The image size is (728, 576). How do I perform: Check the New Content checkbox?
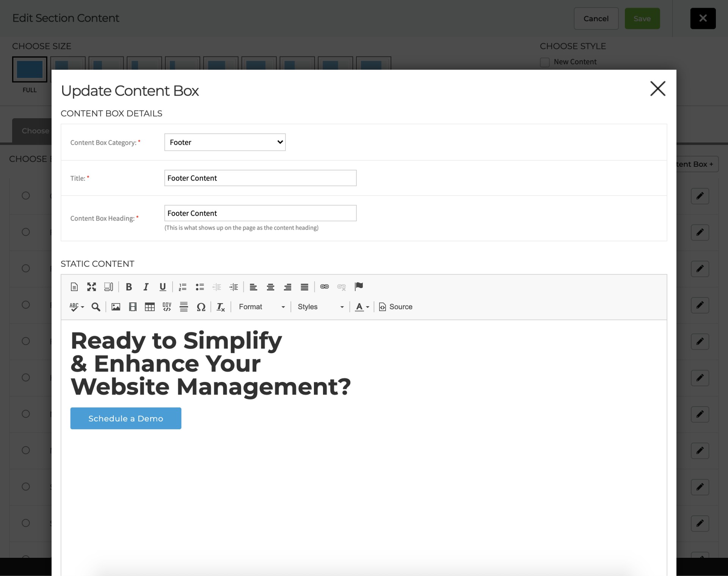coord(545,62)
